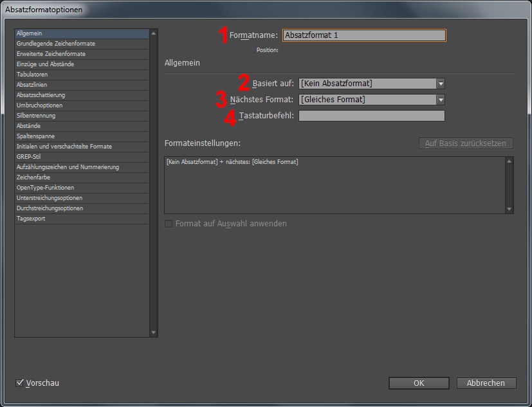Go to the GREP-Stil section
The height and width of the screenshot is (407, 532).
28,157
